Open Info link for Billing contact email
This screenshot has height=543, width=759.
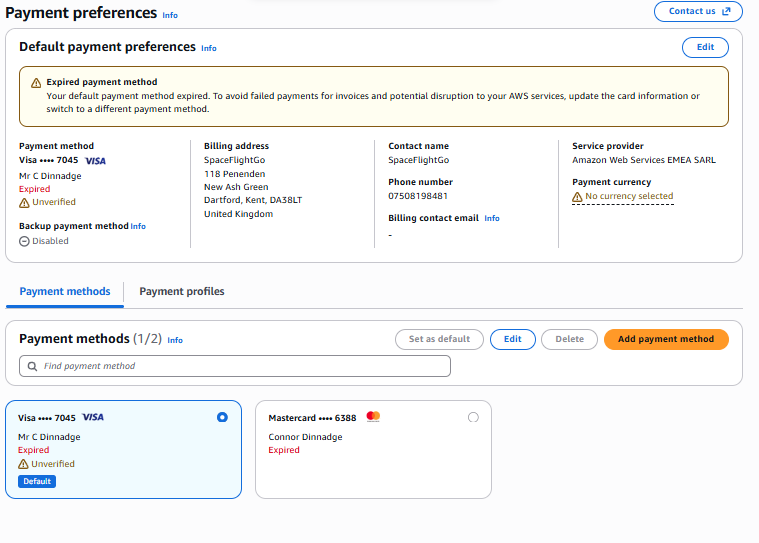[492, 218]
